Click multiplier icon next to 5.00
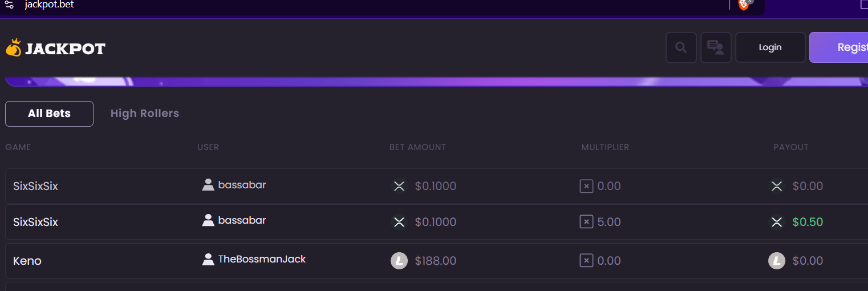Image resolution: width=868 pixels, height=291 pixels. (x=586, y=222)
